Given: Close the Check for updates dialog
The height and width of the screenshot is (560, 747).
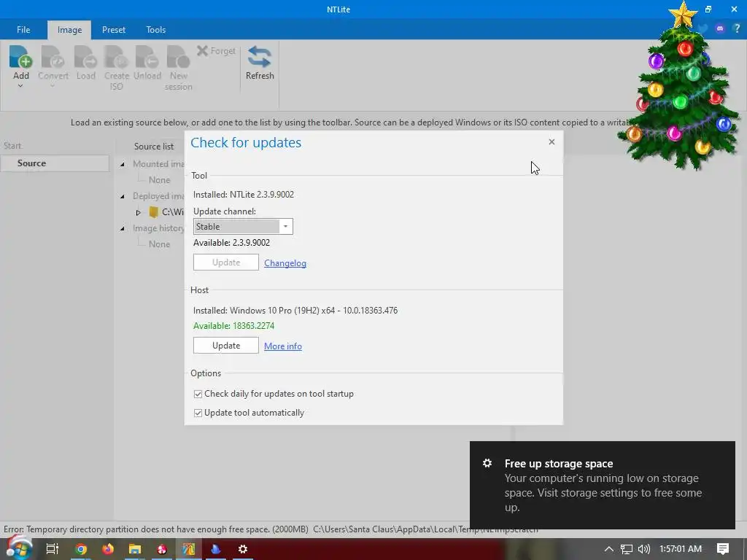Looking at the screenshot, I should coord(551,142).
